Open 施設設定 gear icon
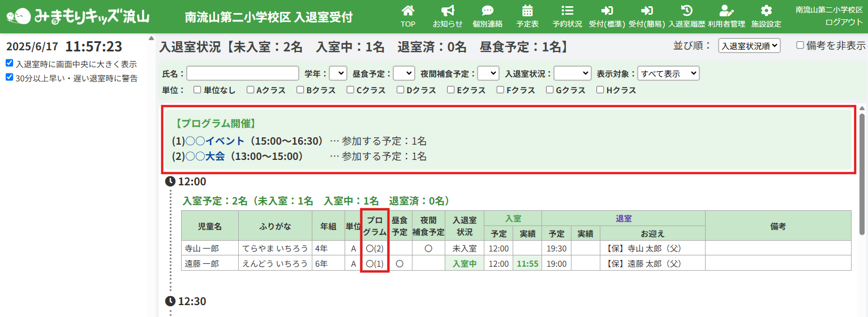Viewport: 868px width, 317px height. (766, 11)
